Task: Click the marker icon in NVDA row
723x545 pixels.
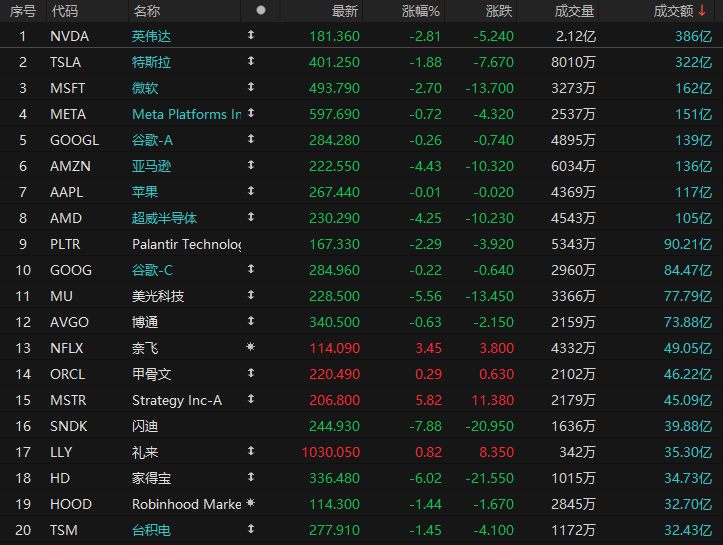Action: pyautogui.click(x=251, y=35)
